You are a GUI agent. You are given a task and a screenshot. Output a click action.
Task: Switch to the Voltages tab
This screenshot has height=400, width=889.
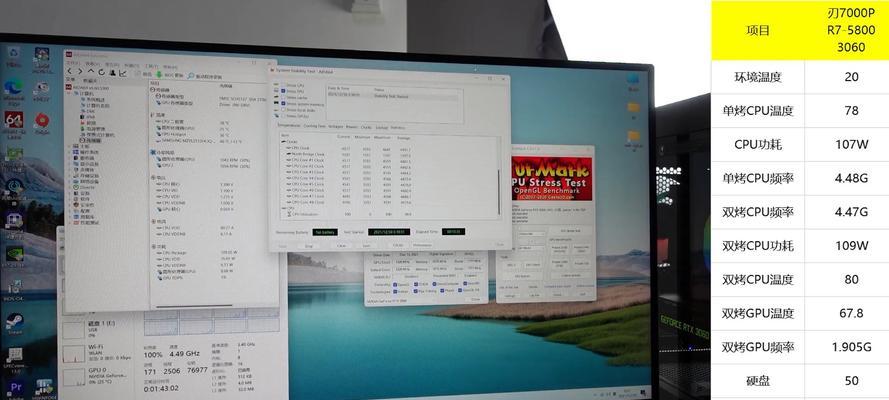click(336, 127)
